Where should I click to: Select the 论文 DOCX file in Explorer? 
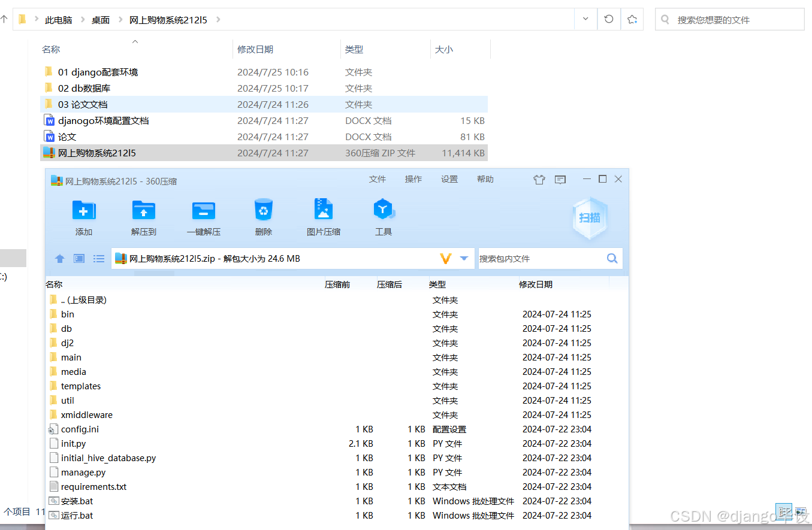coord(264,137)
